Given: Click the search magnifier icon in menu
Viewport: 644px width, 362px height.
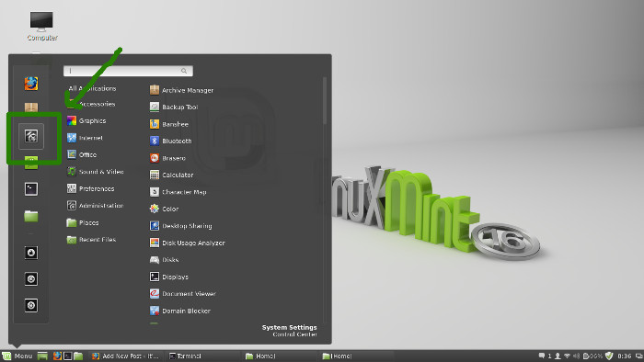Looking at the screenshot, I should coord(184,71).
